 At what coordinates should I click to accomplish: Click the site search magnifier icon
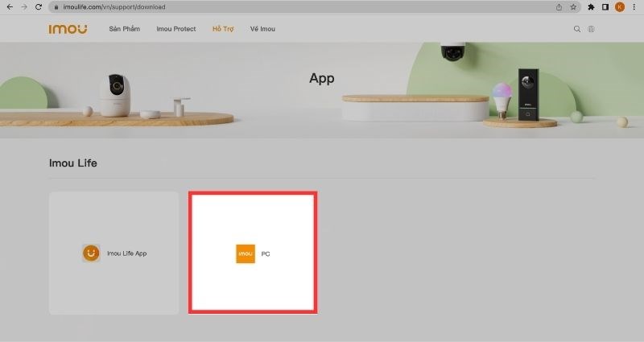pyautogui.click(x=577, y=29)
